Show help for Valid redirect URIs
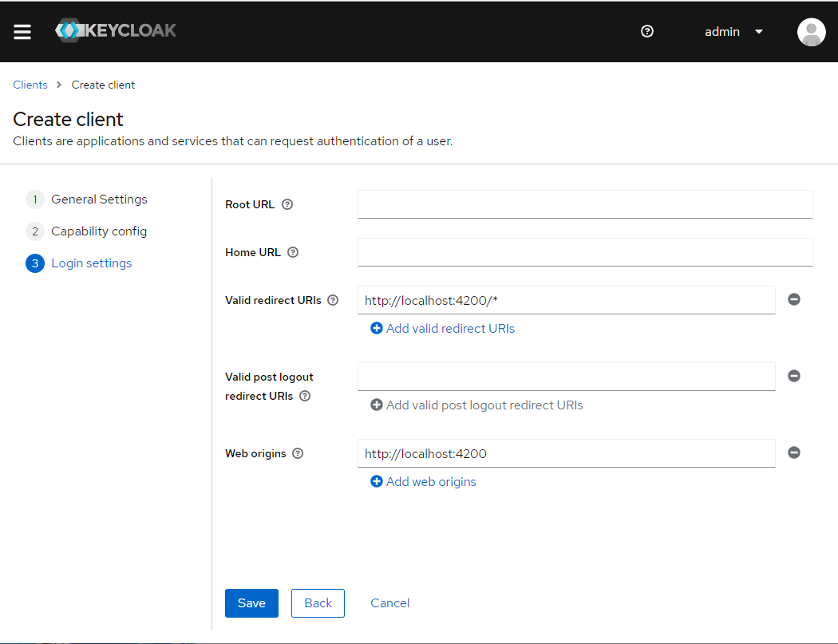838x644 pixels. click(x=333, y=300)
